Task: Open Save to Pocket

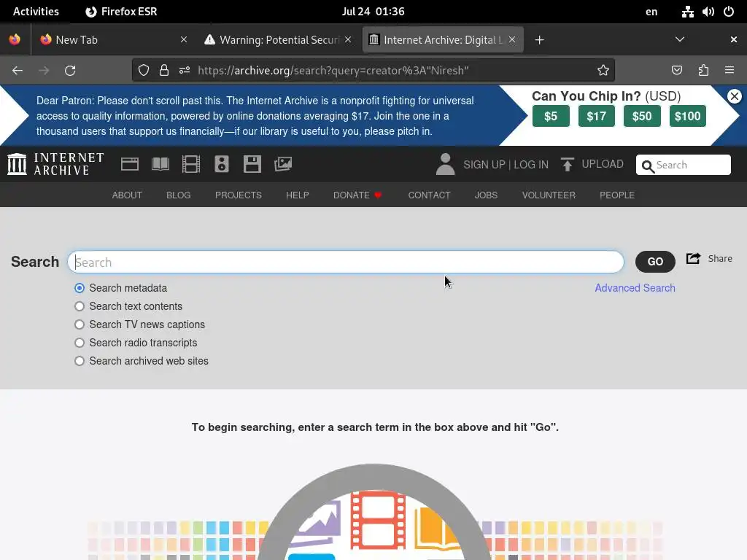Action: (x=677, y=71)
